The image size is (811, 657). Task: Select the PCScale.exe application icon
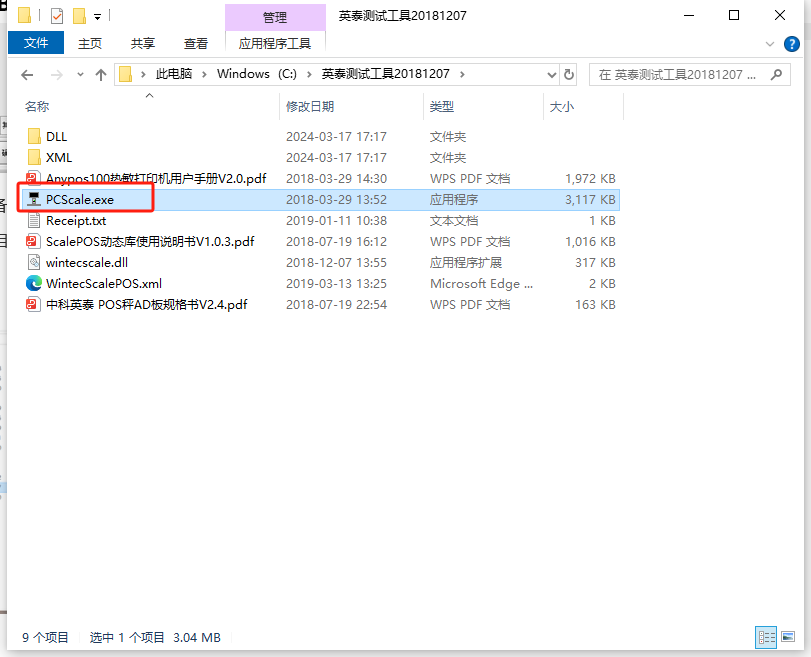click(34, 199)
